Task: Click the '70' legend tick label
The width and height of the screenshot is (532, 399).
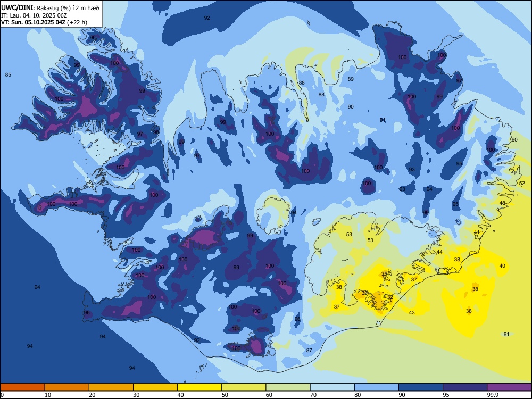Action: tap(313, 395)
